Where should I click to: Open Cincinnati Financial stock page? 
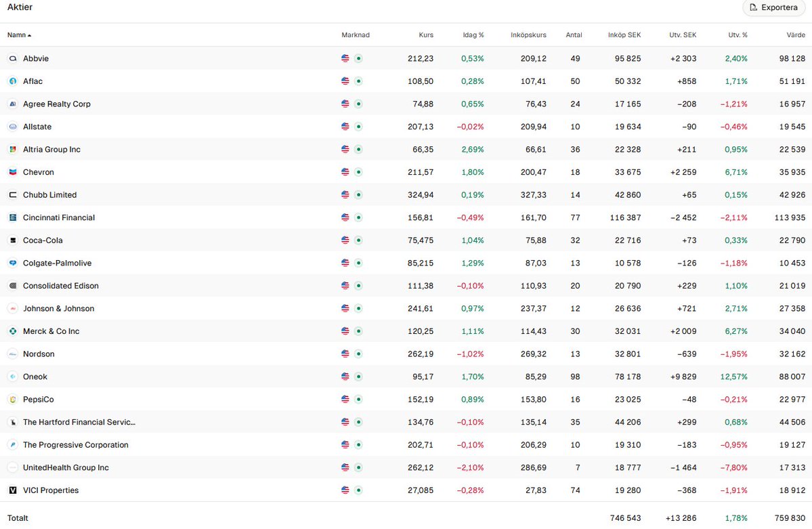[59, 217]
